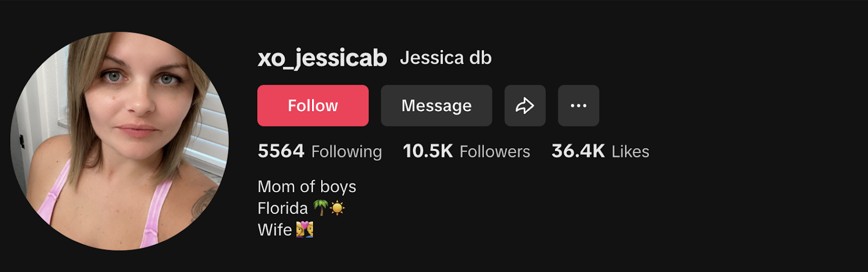This screenshot has width=868, height=272.
Task: Click the couple emoji beside Wife
Action: 304,230
